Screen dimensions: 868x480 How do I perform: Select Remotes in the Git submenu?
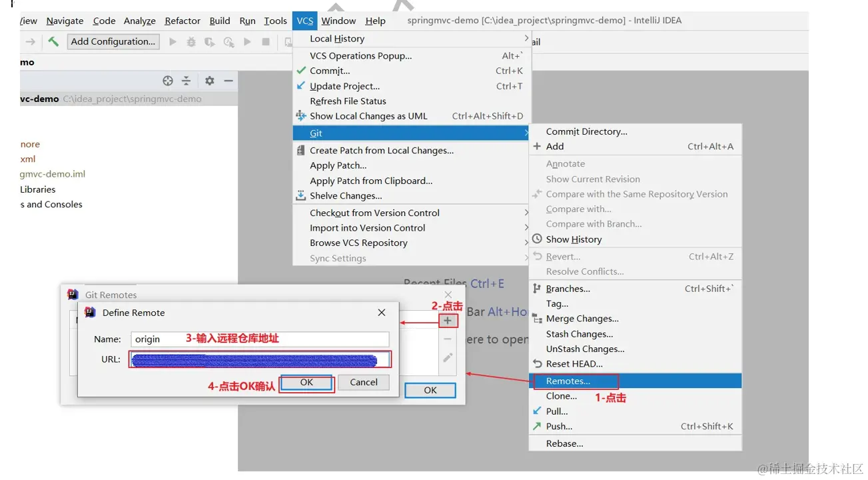(636, 381)
